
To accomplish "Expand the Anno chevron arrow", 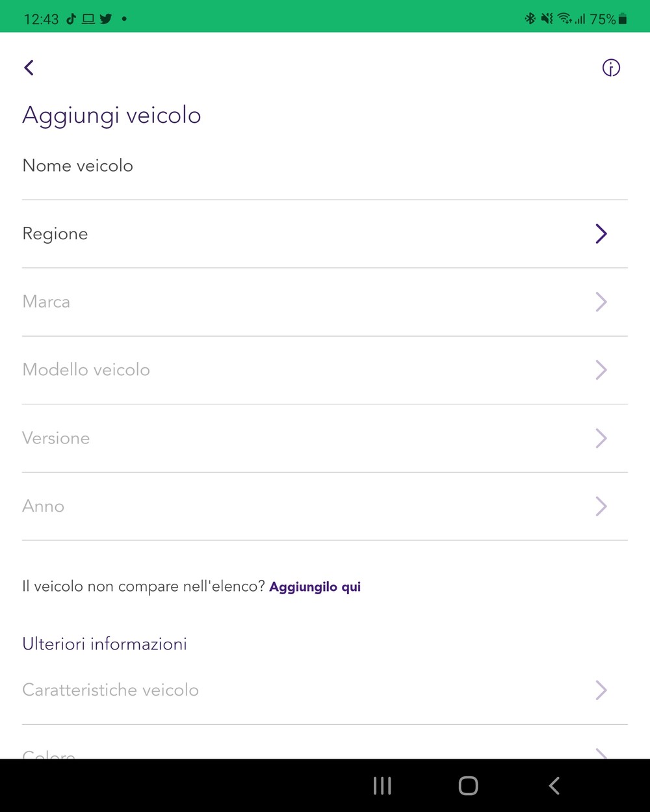I will [x=601, y=506].
